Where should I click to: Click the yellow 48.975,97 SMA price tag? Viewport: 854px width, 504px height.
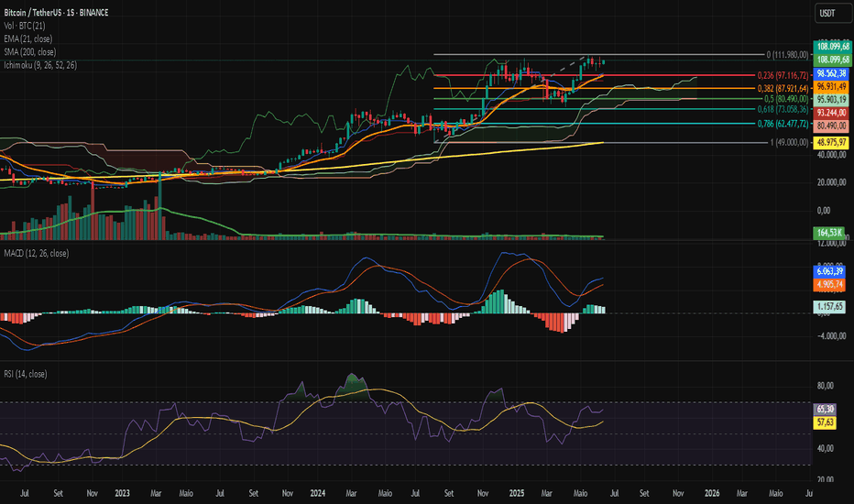click(x=831, y=142)
